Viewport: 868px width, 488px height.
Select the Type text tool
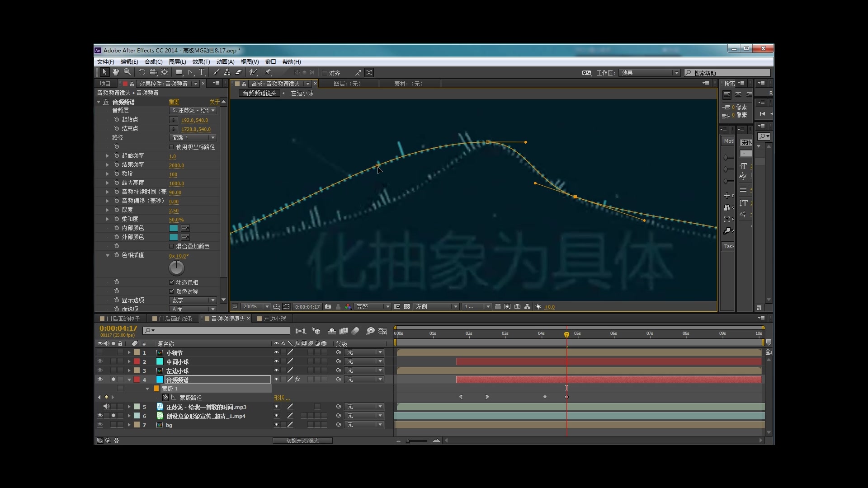pos(202,72)
